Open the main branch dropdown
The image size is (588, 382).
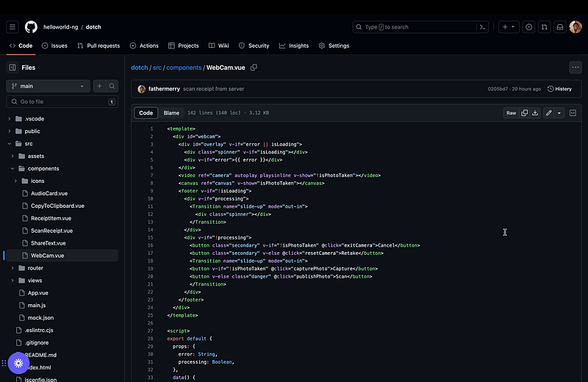[x=48, y=86]
